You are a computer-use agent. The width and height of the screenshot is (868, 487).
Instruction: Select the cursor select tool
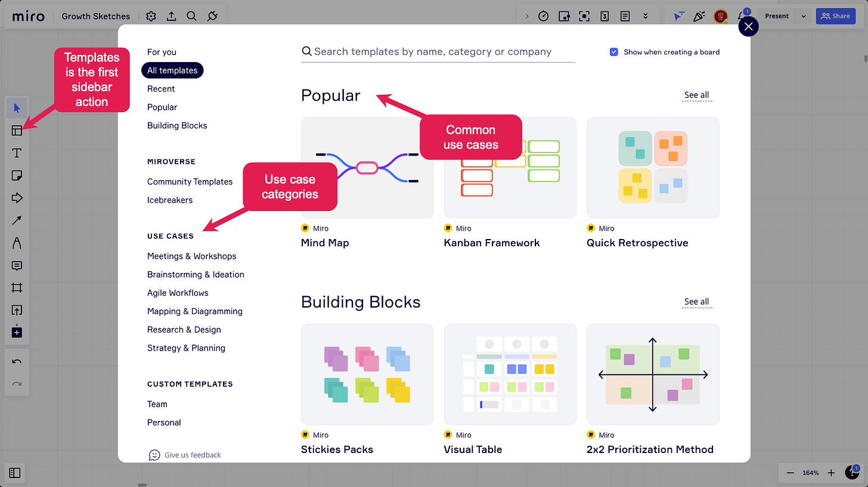point(17,108)
